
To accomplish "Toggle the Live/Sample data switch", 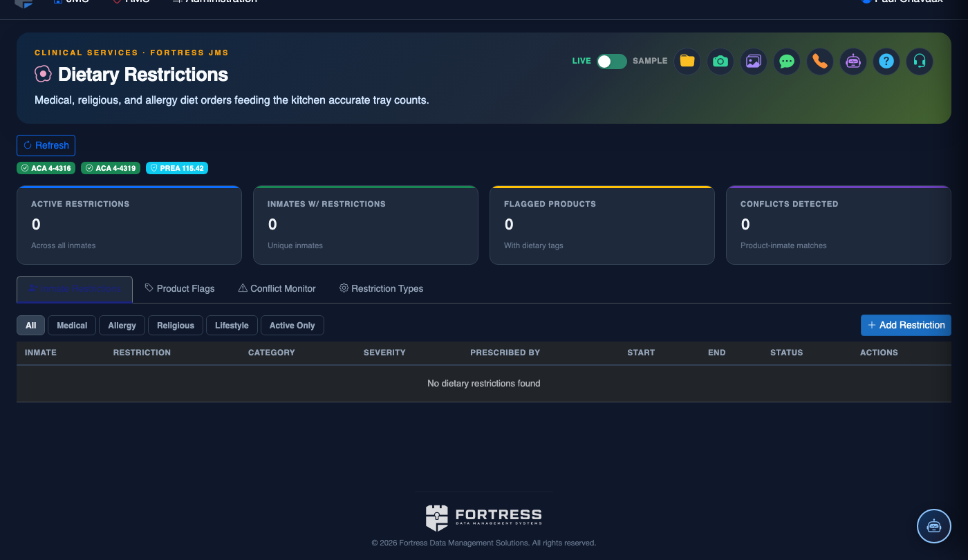I will (612, 61).
